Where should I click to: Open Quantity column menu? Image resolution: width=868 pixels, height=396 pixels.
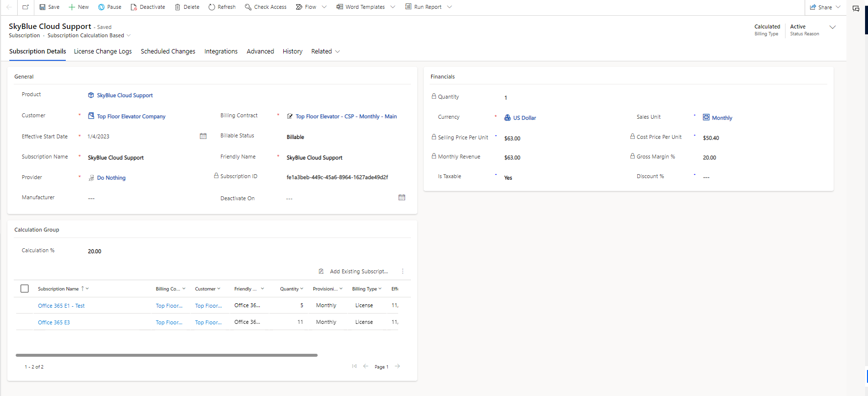[292, 289]
